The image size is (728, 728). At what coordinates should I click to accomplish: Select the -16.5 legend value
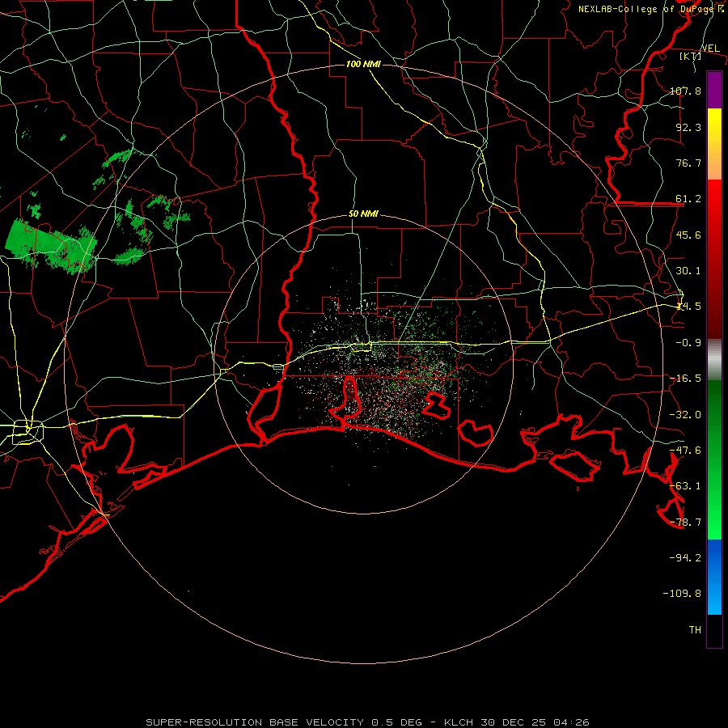click(x=685, y=379)
